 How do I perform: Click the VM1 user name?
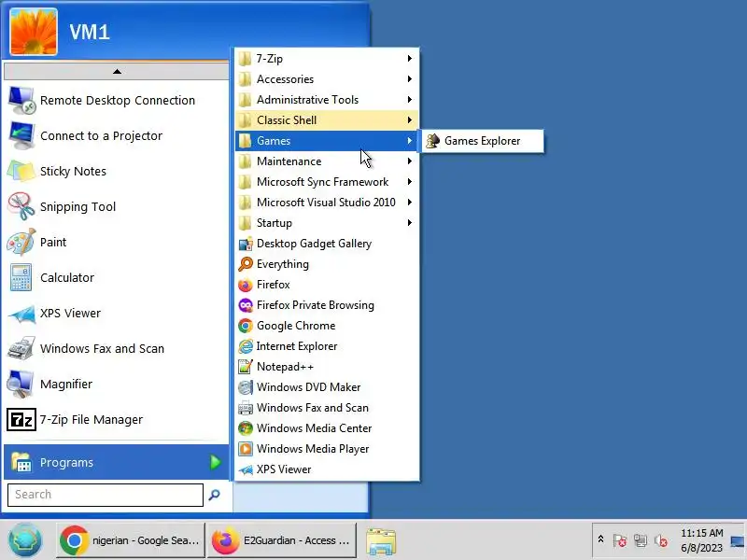click(x=90, y=33)
